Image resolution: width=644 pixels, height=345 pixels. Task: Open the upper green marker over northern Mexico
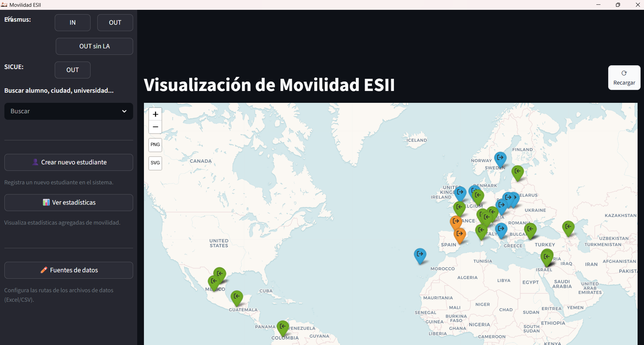point(220,275)
